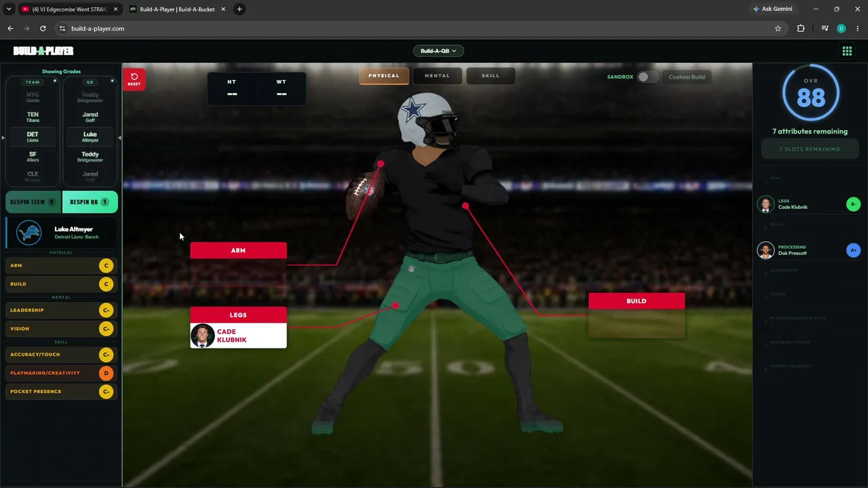The width and height of the screenshot is (868, 488).
Task: Click the 7 Slots Remaining button
Action: (x=810, y=149)
